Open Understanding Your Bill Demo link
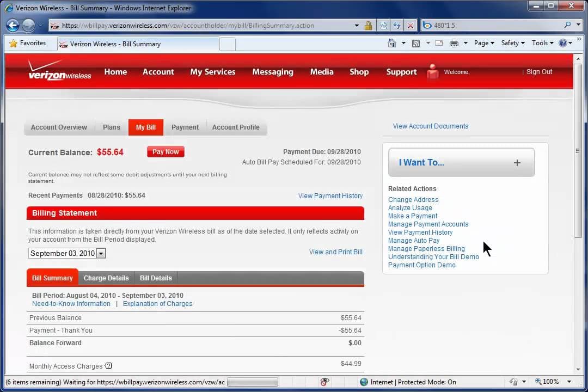Screen dimensions: 588x392 (x=433, y=257)
